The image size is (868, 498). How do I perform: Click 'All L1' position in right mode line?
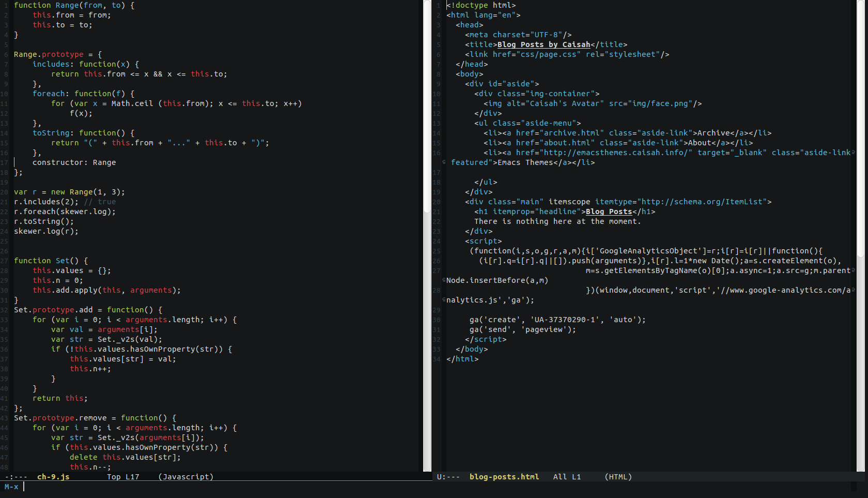coord(567,477)
